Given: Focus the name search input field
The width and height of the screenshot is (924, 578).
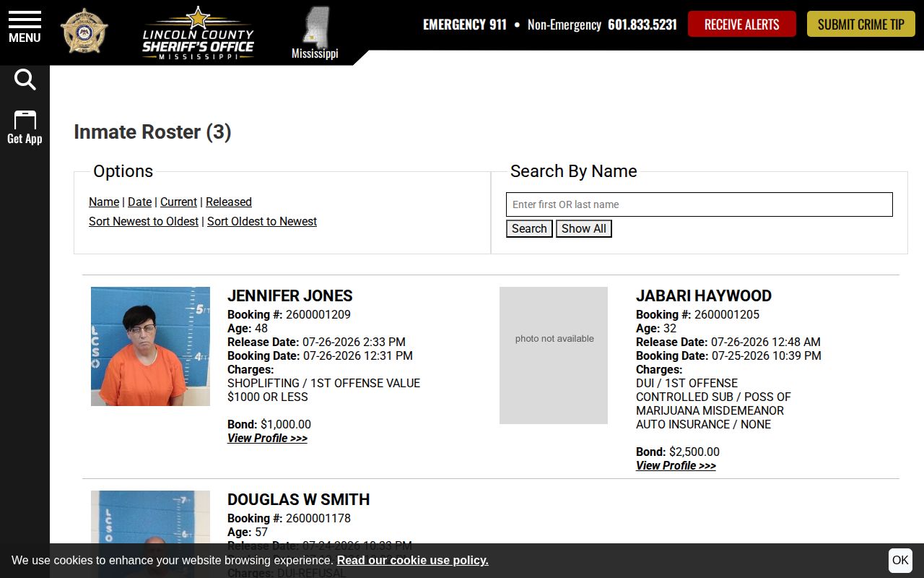Looking at the screenshot, I should click(699, 204).
